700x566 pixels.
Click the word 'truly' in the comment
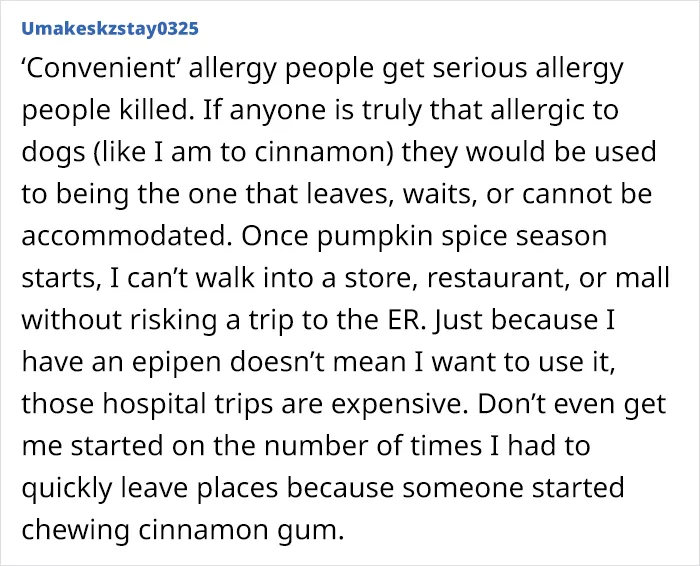(391, 111)
